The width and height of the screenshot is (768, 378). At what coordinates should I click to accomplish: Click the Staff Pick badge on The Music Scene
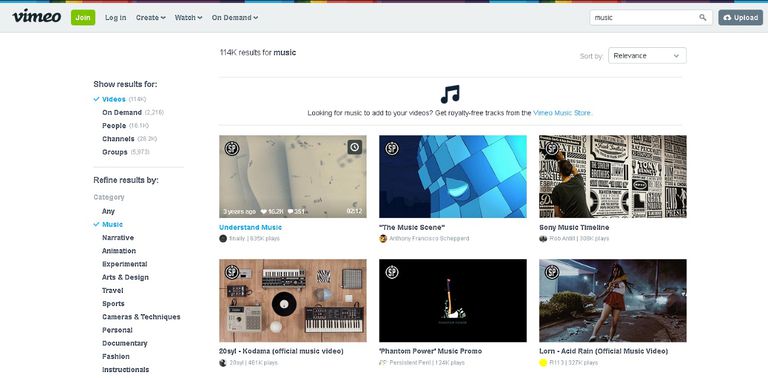392,148
